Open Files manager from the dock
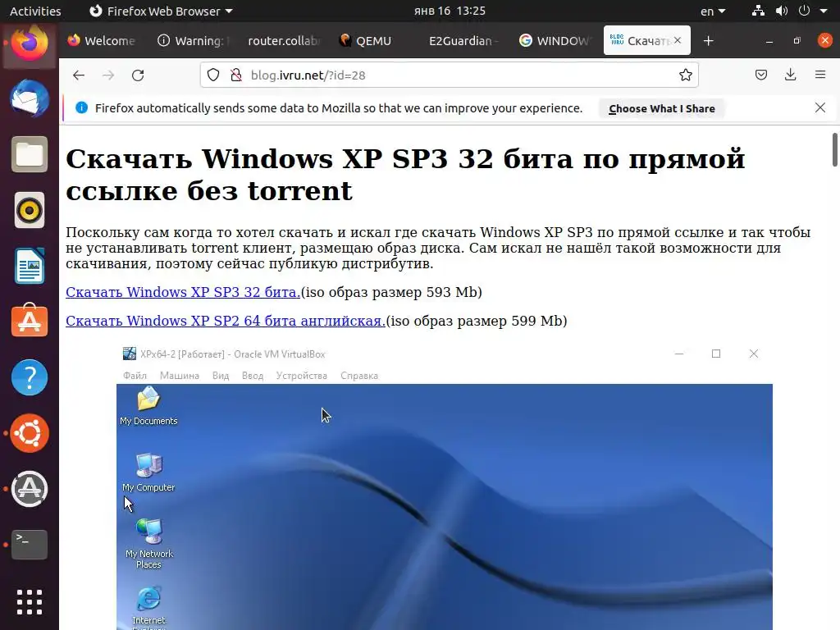Image resolution: width=840 pixels, height=630 pixels. 30,154
